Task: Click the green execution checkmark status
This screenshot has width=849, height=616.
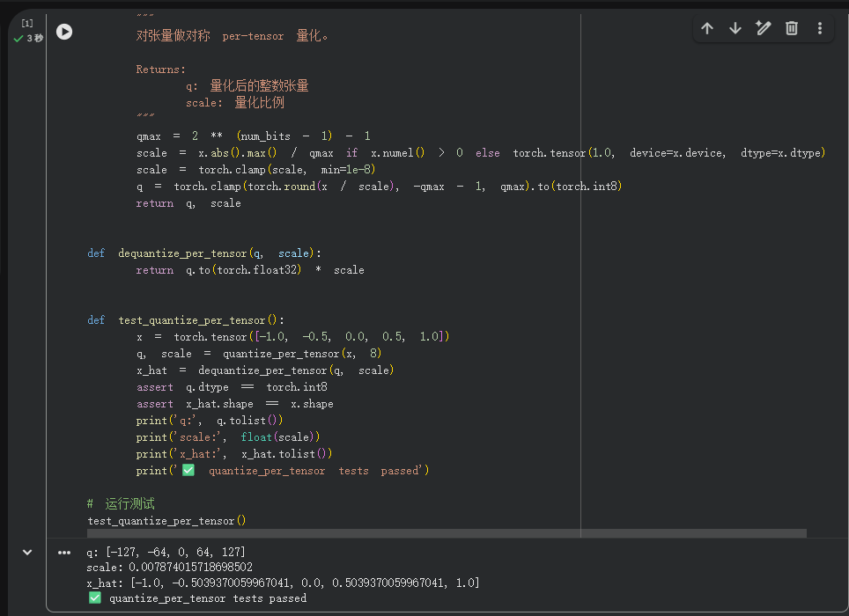Action: (x=18, y=39)
